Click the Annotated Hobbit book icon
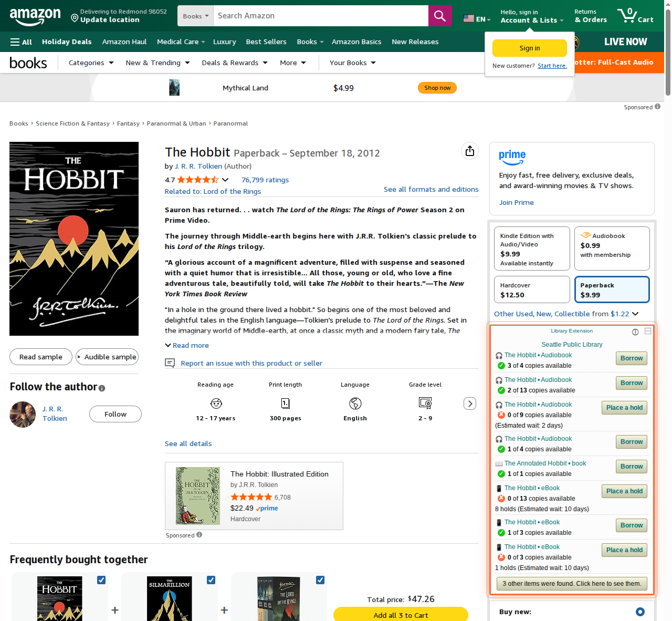 tap(499, 464)
